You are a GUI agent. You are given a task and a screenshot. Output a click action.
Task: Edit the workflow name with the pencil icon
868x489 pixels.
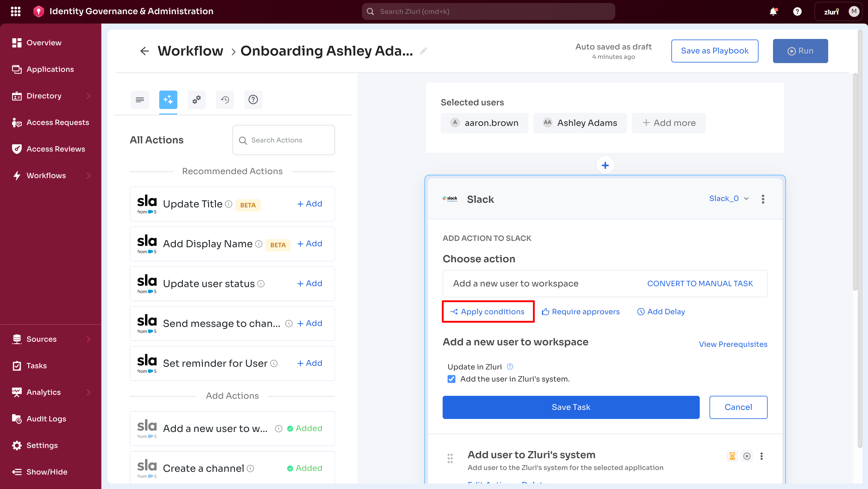click(x=423, y=51)
